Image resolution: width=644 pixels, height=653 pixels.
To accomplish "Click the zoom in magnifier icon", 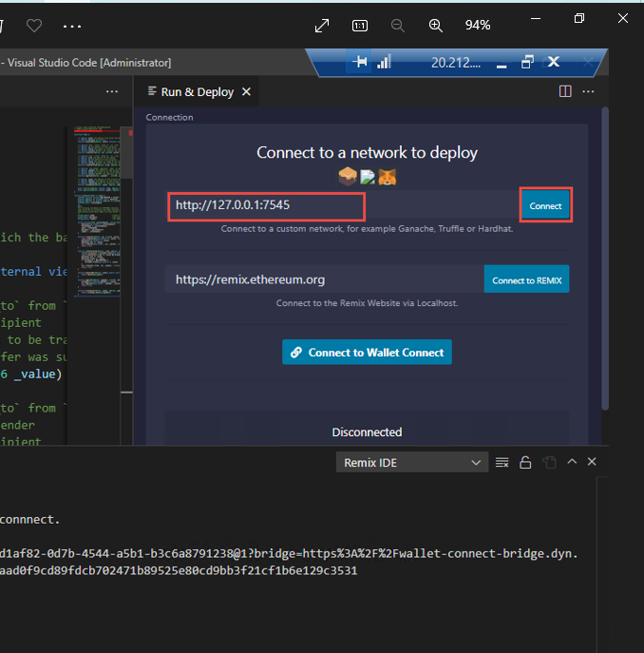I will coord(436,26).
